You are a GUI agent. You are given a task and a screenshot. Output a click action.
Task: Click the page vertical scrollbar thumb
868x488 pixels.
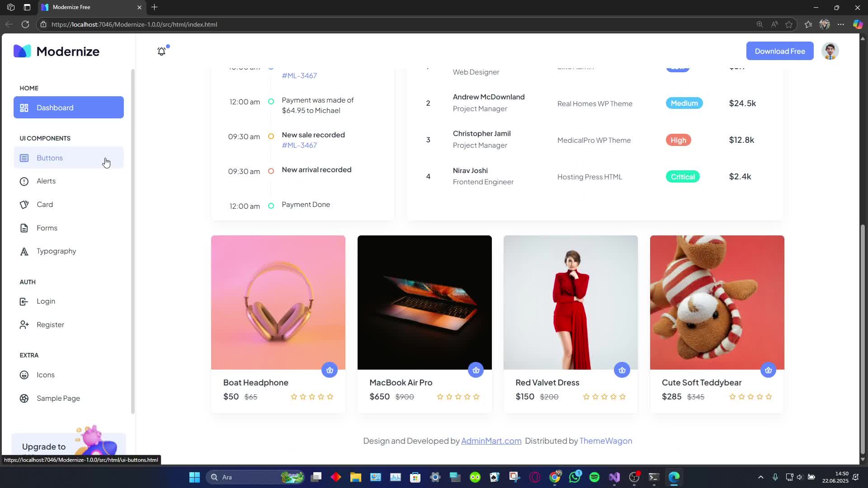pos(863,339)
